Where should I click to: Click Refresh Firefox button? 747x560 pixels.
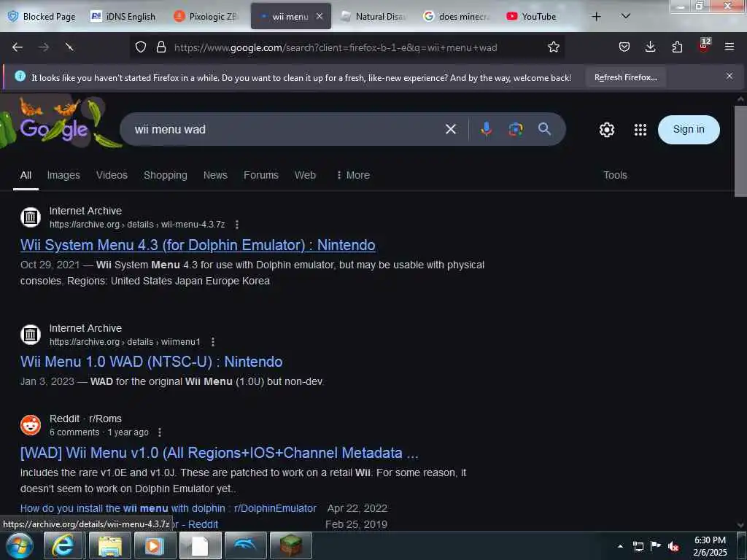click(625, 77)
